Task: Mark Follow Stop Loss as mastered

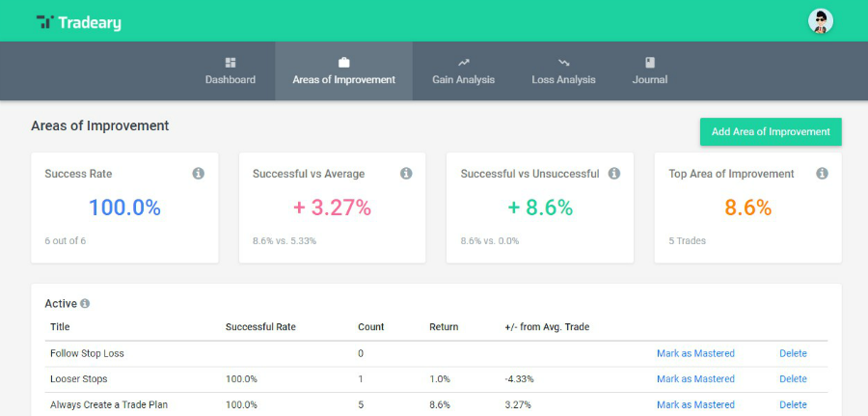Action: tap(695, 353)
